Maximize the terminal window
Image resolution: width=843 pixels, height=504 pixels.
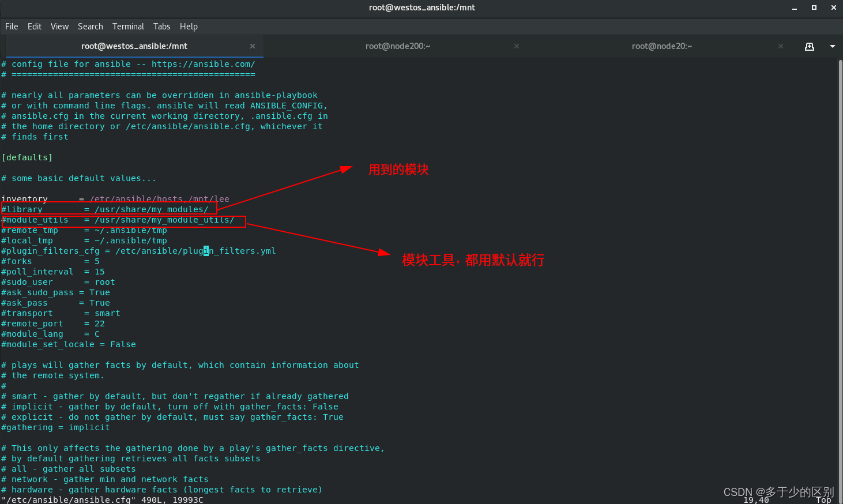814,8
